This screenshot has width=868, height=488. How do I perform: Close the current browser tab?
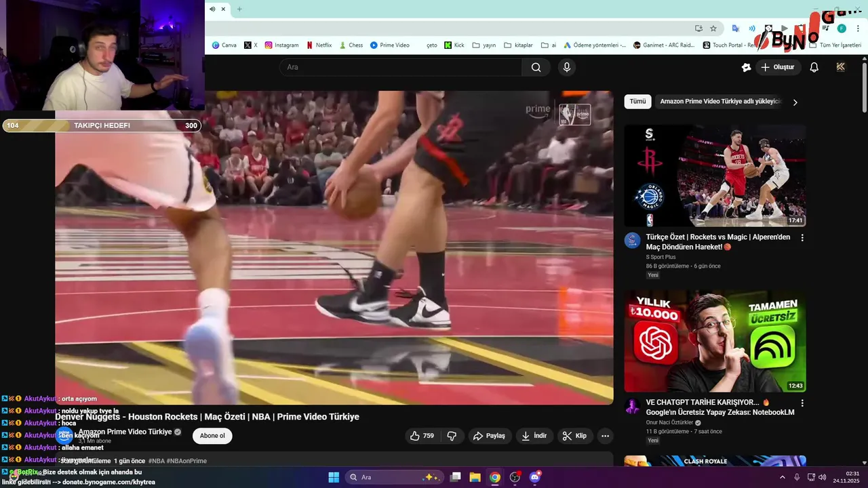(223, 9)
